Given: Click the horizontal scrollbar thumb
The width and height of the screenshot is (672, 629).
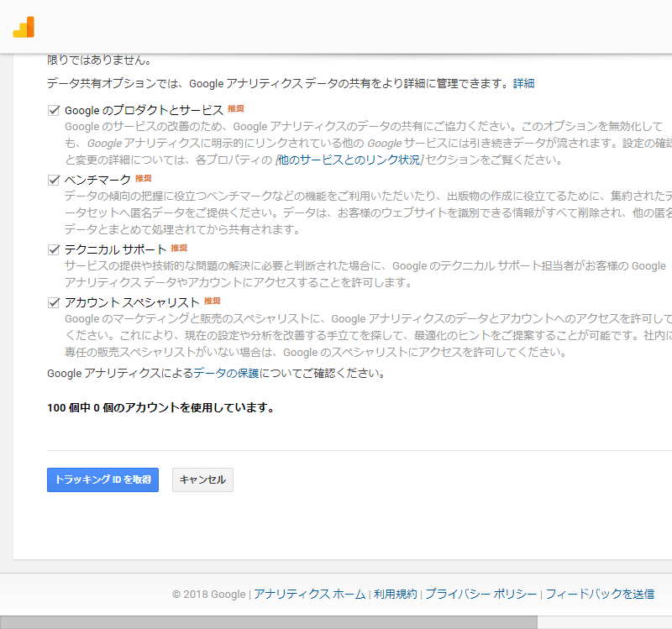Looking at the screenshot, I should pos(269,622).
